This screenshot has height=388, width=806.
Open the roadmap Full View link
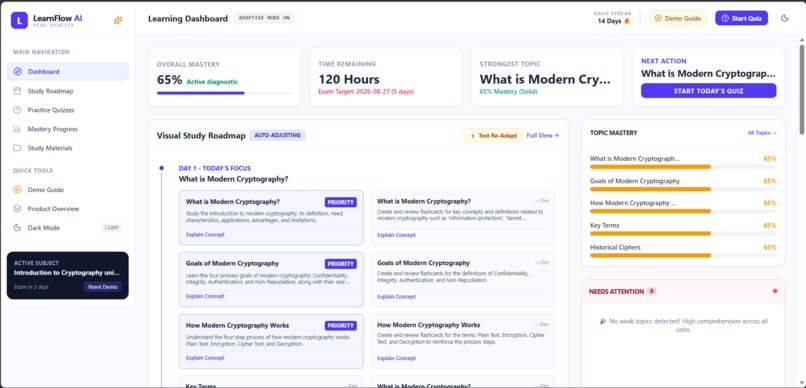point(543,136)
